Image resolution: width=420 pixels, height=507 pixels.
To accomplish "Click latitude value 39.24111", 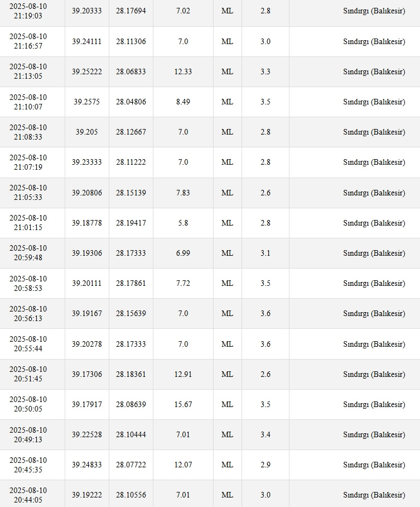I will (86, 41).
